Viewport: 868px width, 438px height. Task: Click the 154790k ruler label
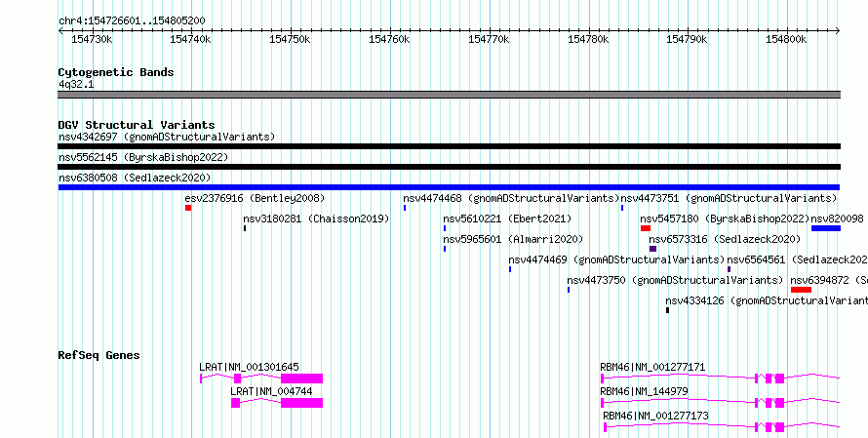pos(687,40)
